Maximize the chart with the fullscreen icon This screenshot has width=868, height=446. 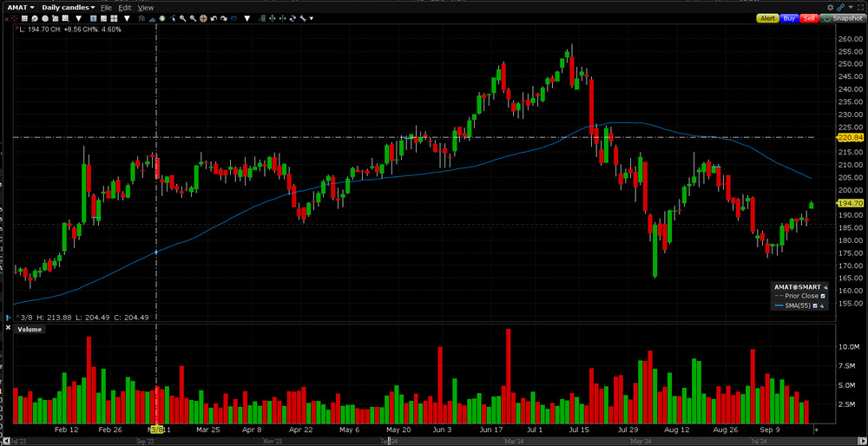coord(860,7)
